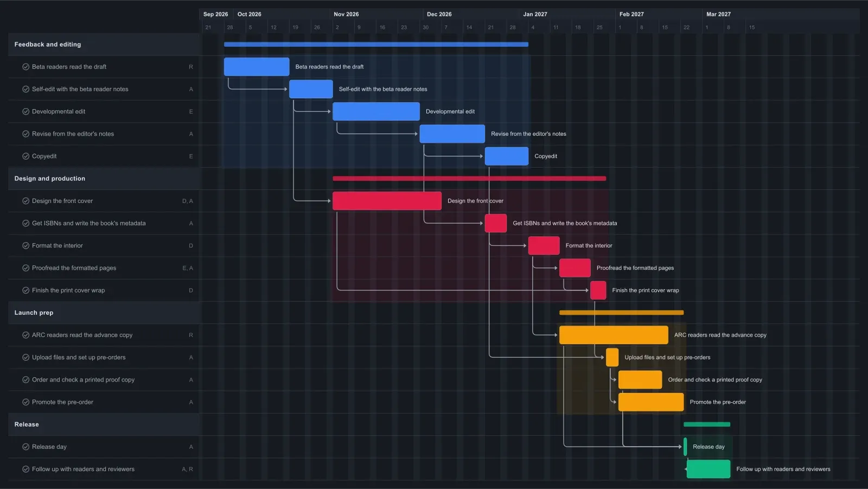Click the Upload files and set up pre-orders orange bar
868x489 pixels.
click(612, 357)
